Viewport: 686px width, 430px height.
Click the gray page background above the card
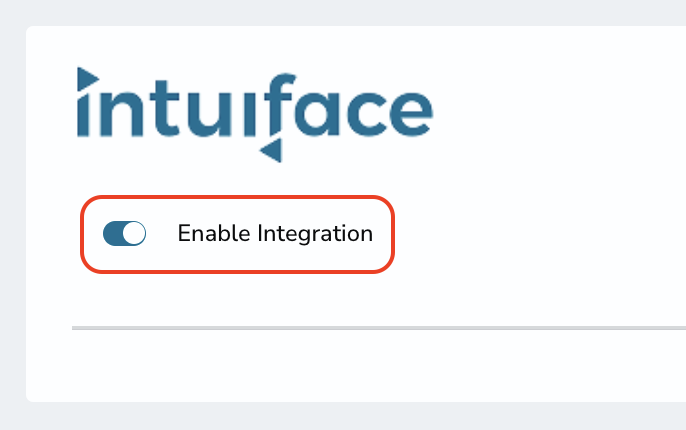pyautogui.click(x=343, y=12)
